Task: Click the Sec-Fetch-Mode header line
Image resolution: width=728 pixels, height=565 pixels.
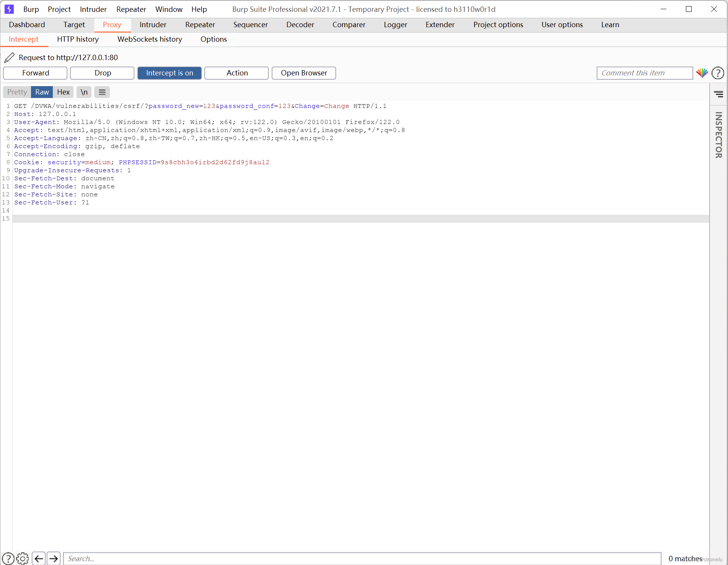Action: tap(64, 186)
